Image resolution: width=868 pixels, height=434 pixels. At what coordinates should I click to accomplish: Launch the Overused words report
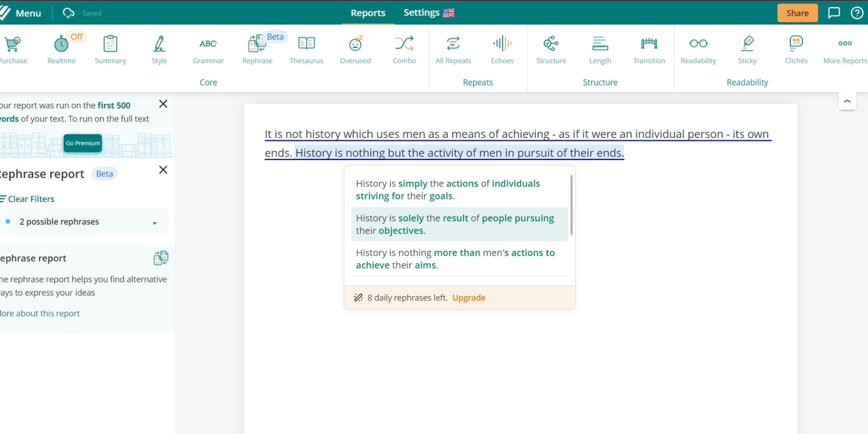point(355,47)
